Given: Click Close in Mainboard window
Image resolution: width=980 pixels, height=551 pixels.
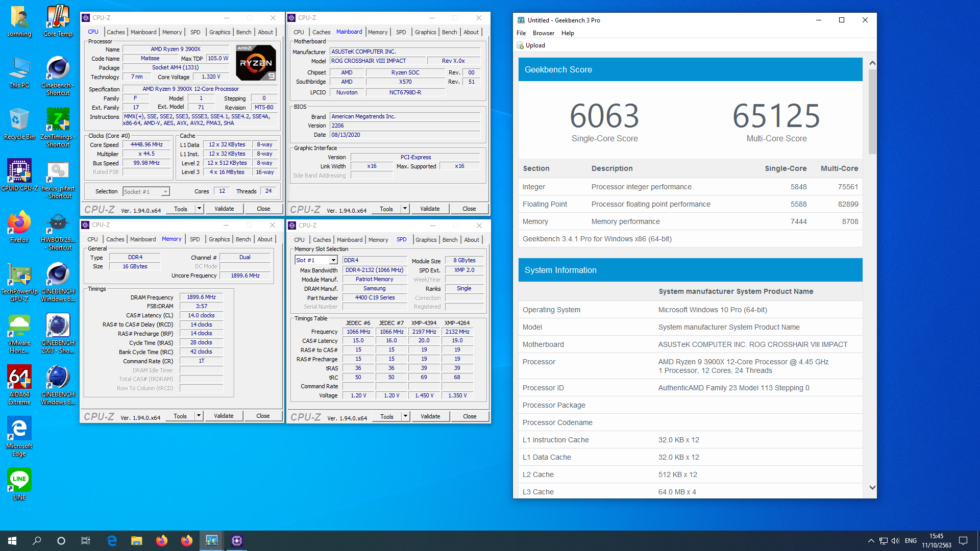Looking at the screenshot, I should [469, 209].
